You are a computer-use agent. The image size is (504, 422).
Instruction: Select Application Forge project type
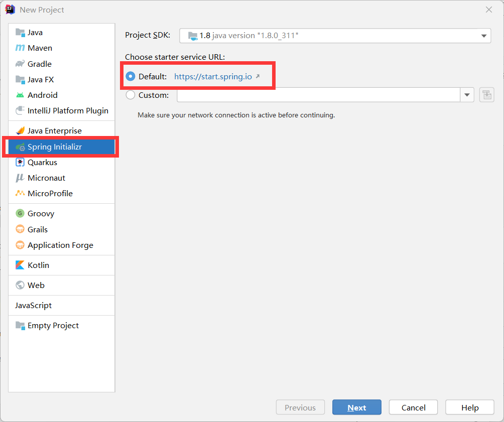62,245
